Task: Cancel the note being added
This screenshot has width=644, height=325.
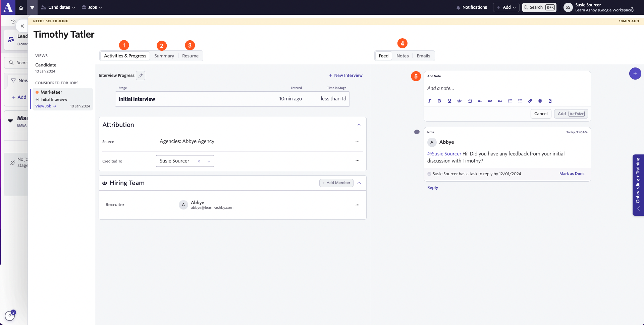Action: (541, 114)
